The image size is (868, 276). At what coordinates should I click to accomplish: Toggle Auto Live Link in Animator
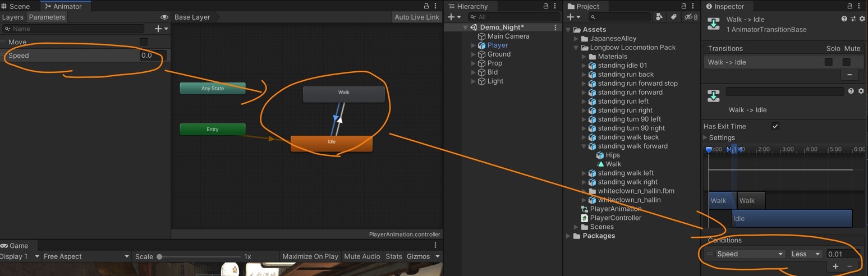click(x=417, y=17)
